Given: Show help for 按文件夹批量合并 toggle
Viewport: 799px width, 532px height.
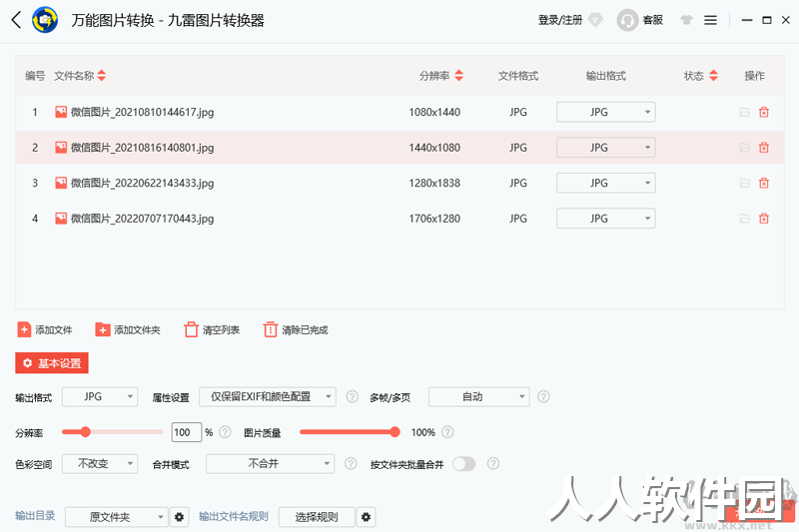Looking at the screenshot, I should point(493,464).
